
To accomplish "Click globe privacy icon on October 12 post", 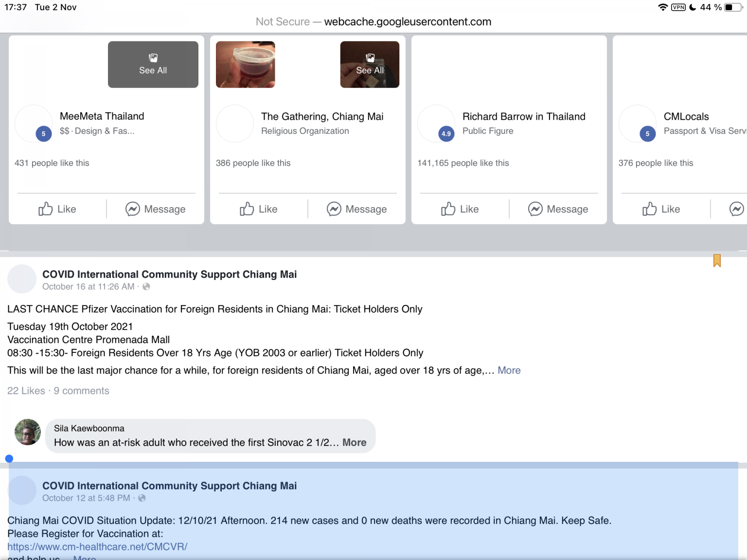I will pyautogui.click(x=142, y=498).
